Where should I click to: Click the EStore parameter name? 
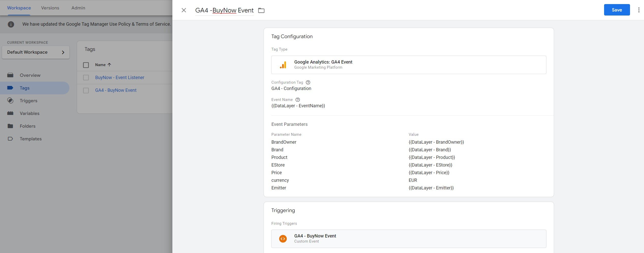[278, 165]
